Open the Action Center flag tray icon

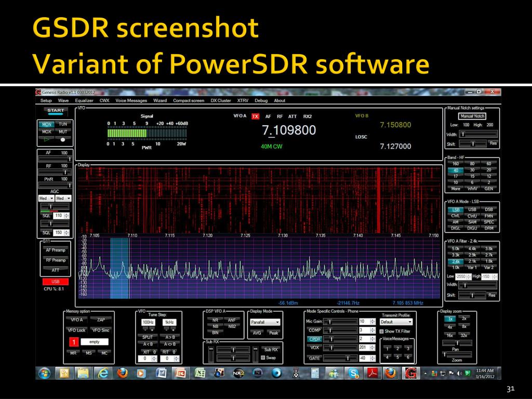click(451, 374)
